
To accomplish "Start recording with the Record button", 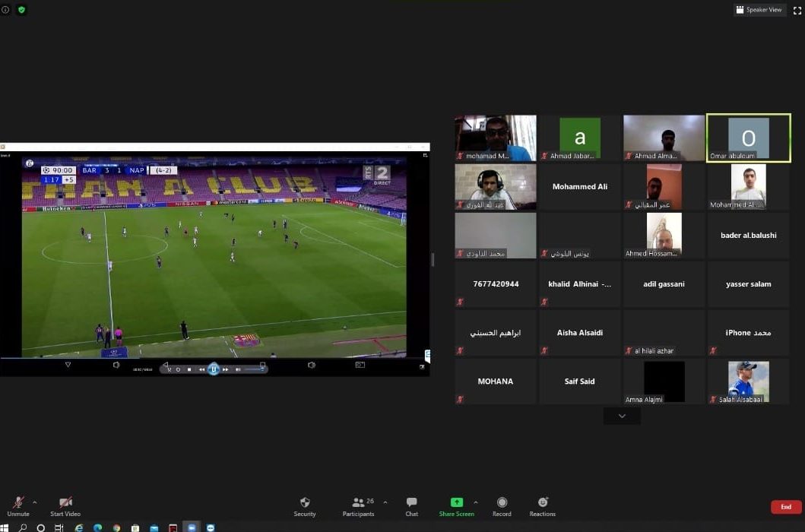I will point(502,506).
